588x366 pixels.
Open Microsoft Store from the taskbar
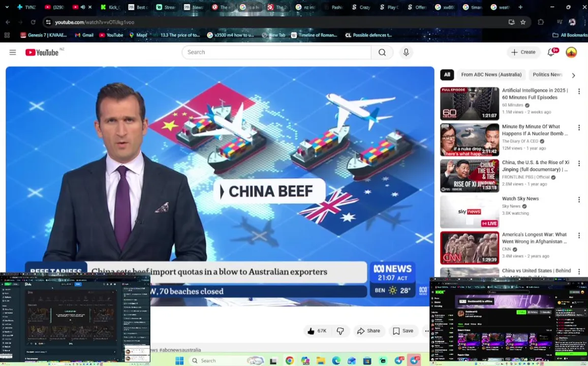pyautogui.click(x=367, y=361)
